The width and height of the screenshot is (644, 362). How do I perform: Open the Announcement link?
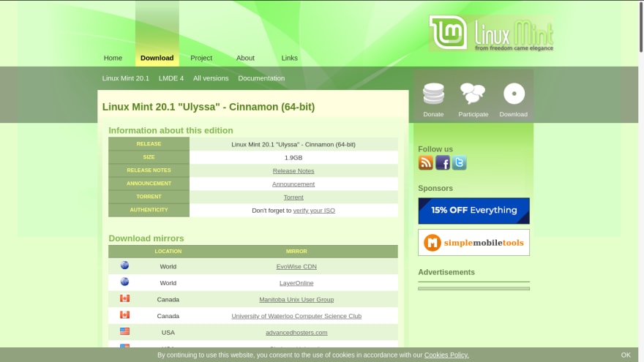(293, 184)
